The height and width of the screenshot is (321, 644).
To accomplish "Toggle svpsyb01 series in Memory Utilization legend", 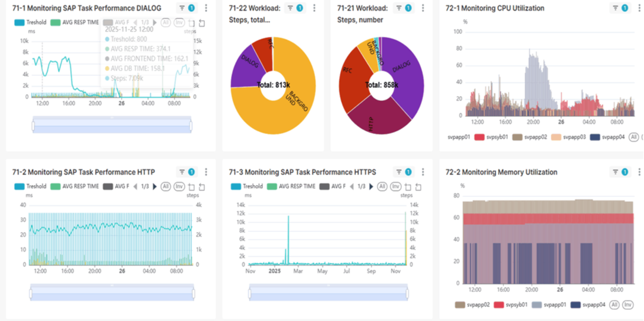I will [x=510, y=305].
